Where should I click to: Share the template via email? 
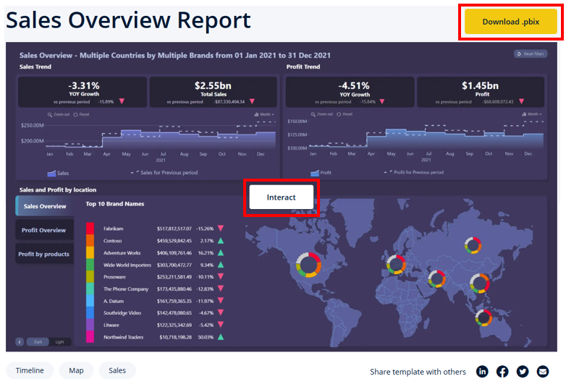pyautogui.click(x=543, y=372)
